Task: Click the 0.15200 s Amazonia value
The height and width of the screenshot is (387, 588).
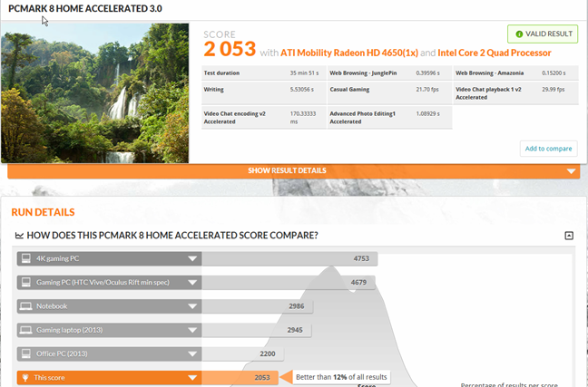Action: click(554, 73)
